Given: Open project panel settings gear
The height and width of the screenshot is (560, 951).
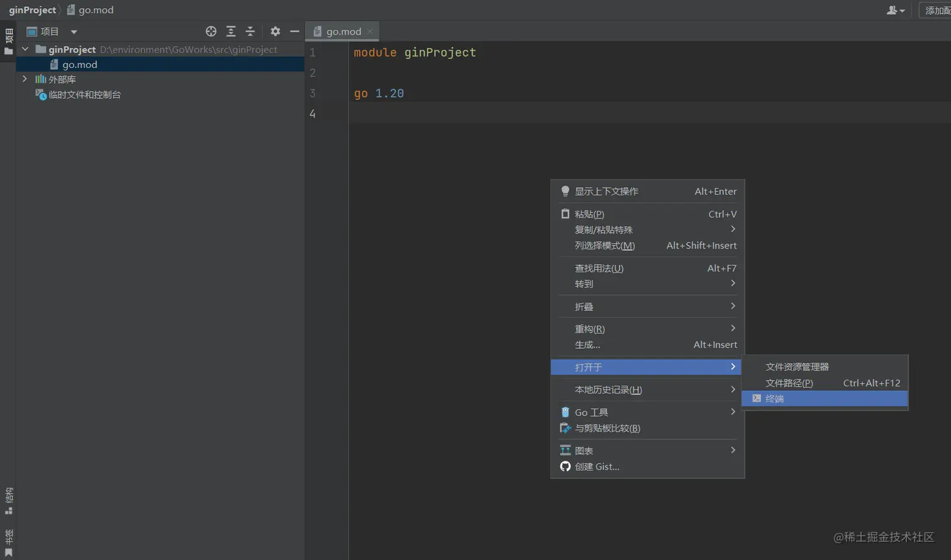Looking at the screenshot, I should click(275, 31).
